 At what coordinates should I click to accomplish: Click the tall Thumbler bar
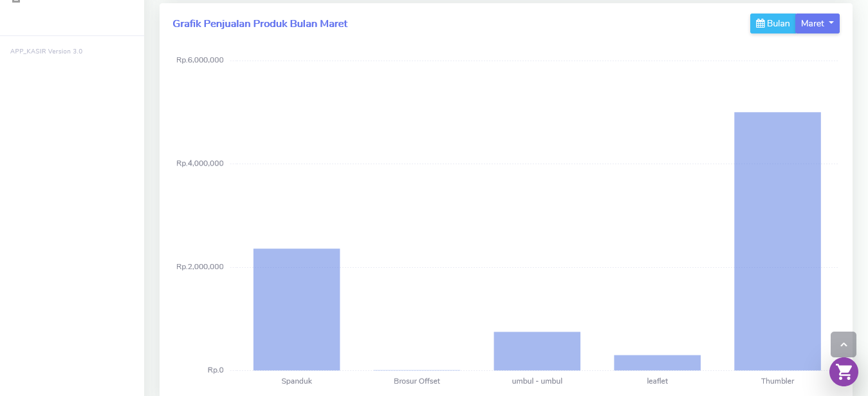coord(777,241)
